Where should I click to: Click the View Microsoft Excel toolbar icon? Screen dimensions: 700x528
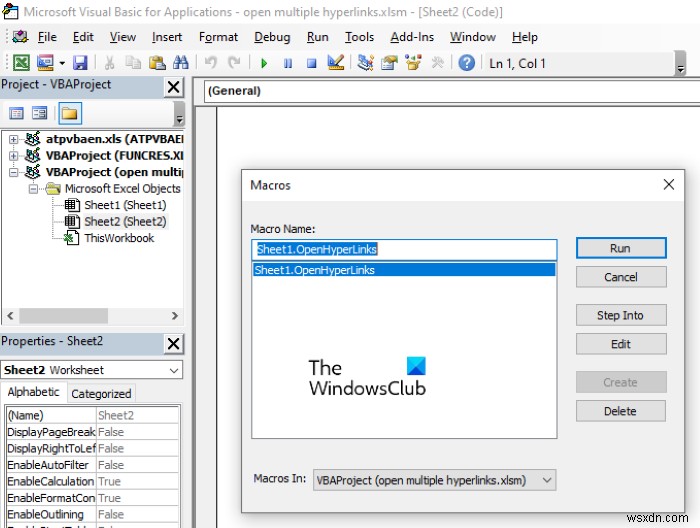[21, 62]
